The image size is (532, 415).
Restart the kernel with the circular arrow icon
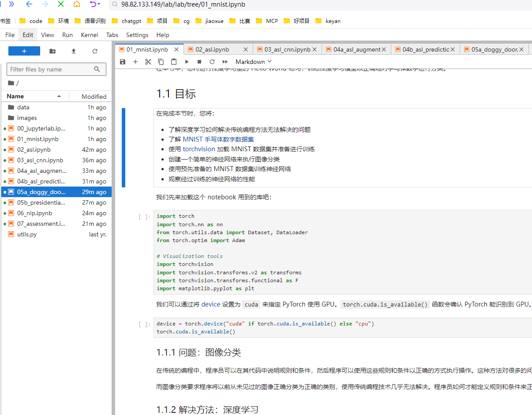point(212,62)
